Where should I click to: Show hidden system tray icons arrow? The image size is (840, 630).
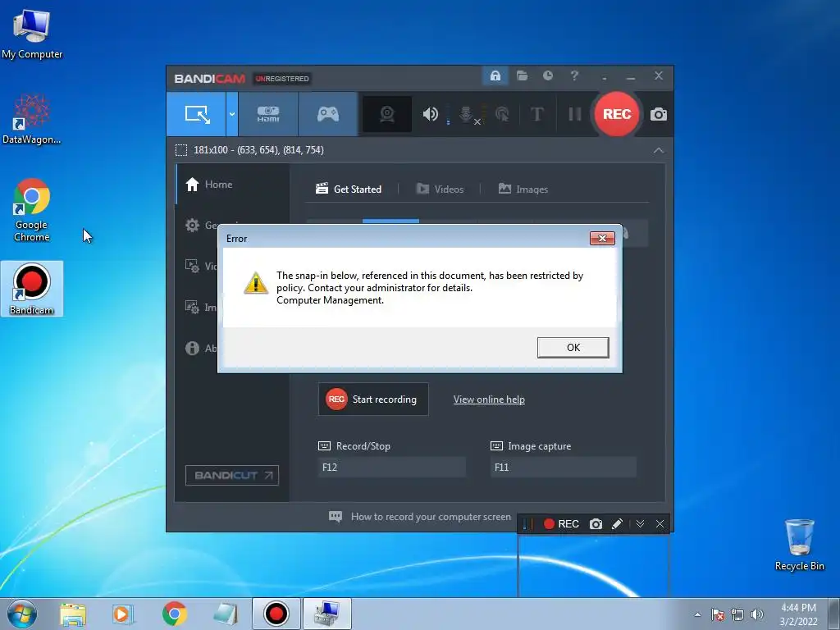697,614
